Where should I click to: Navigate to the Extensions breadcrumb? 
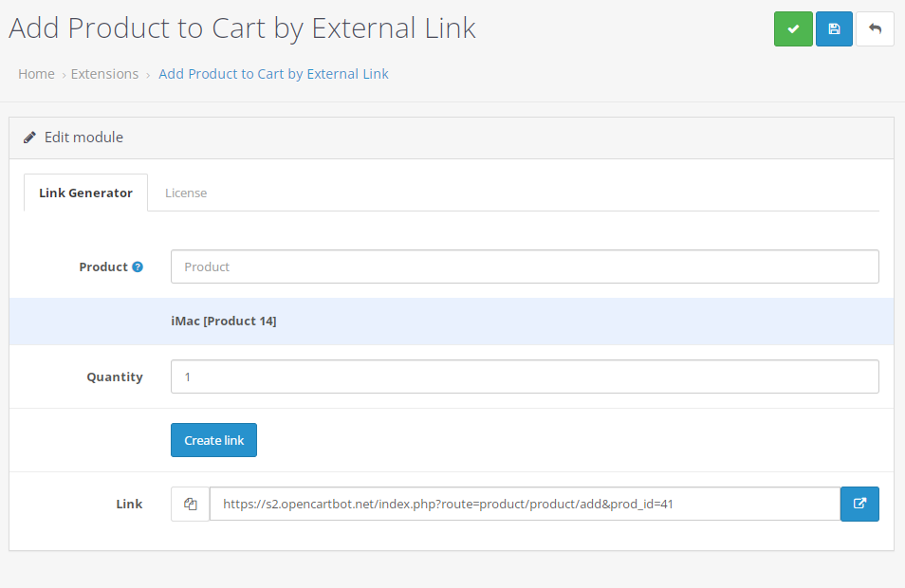[104, 74]
